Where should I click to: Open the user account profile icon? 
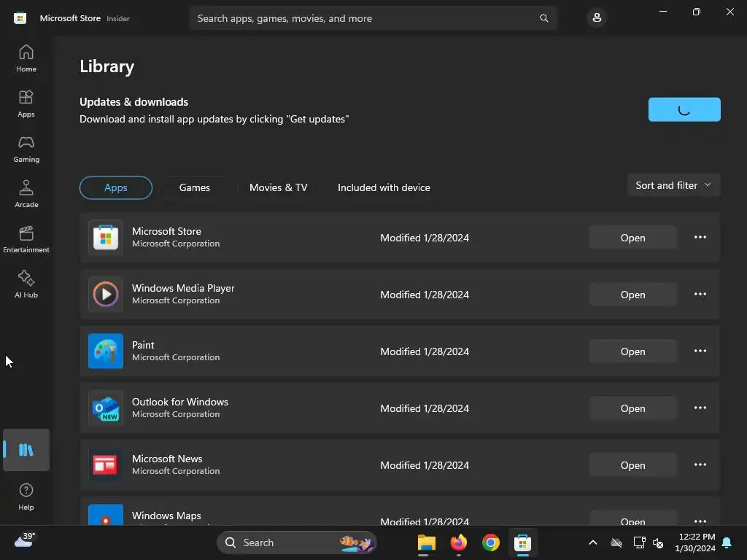(x=597, y=18)
